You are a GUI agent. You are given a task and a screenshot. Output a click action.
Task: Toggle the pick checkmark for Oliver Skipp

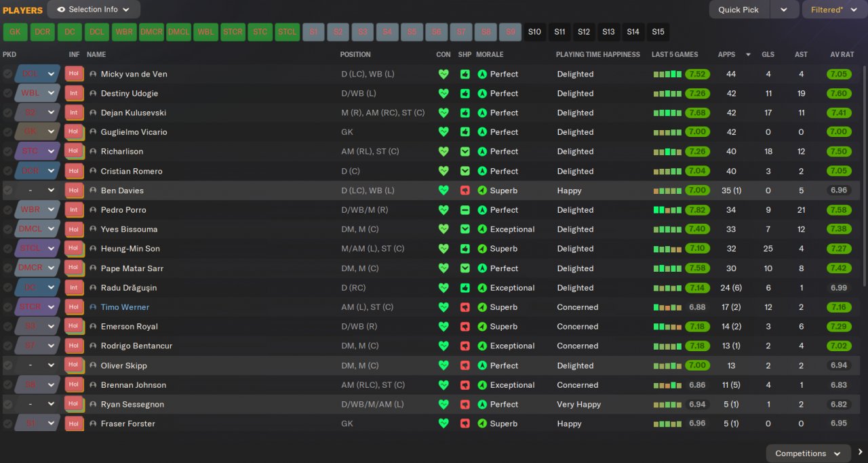pos(7,365)
